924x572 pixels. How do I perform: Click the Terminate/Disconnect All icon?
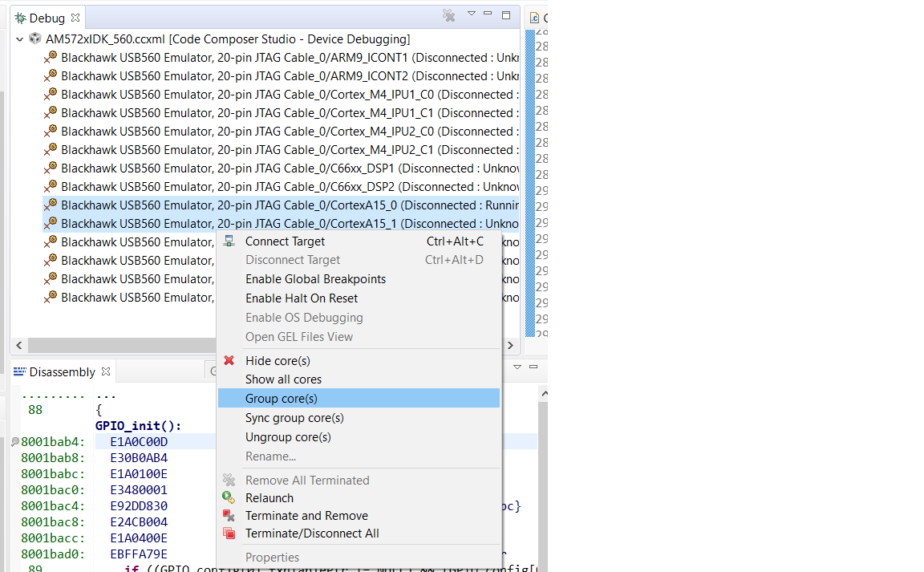coord(229,533)
